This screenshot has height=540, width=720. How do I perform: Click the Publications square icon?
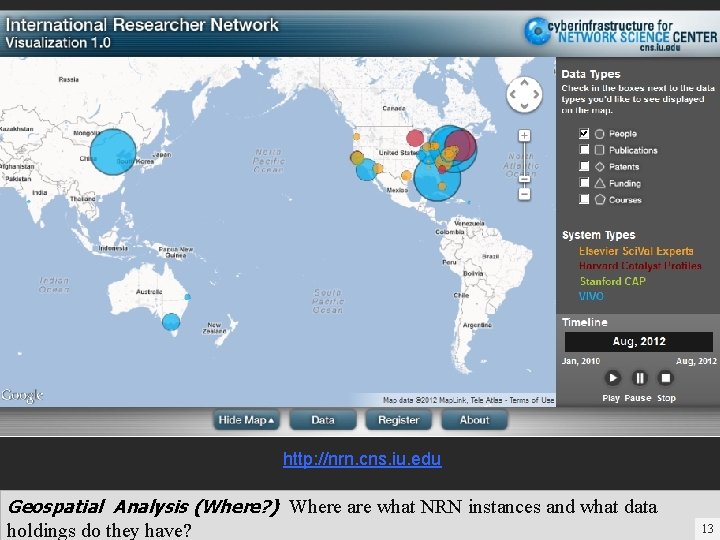click(599, 150)
